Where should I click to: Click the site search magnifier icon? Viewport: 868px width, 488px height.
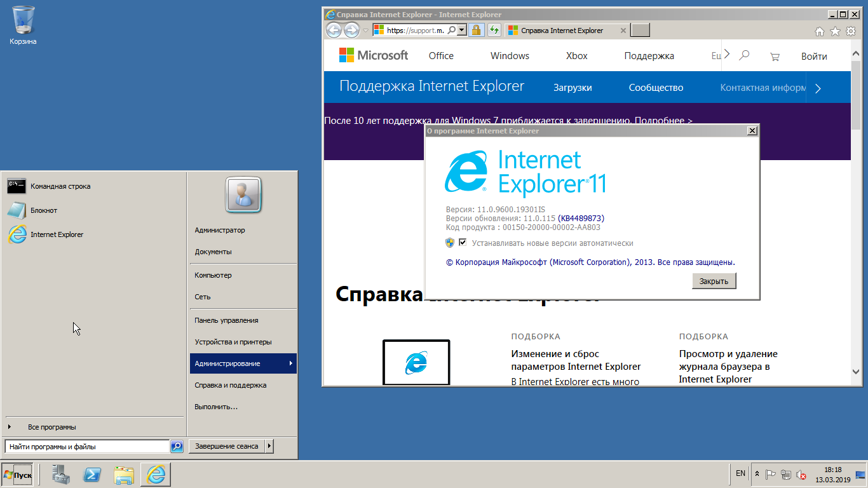[x=744, y=55]
